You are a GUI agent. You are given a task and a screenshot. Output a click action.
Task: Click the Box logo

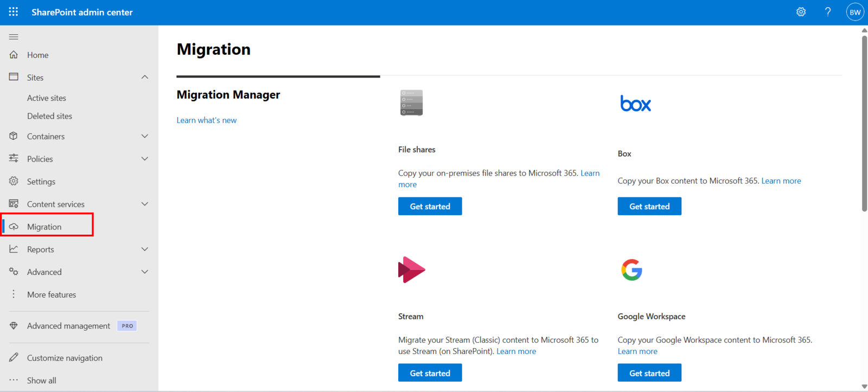click(x=635, y=104)
